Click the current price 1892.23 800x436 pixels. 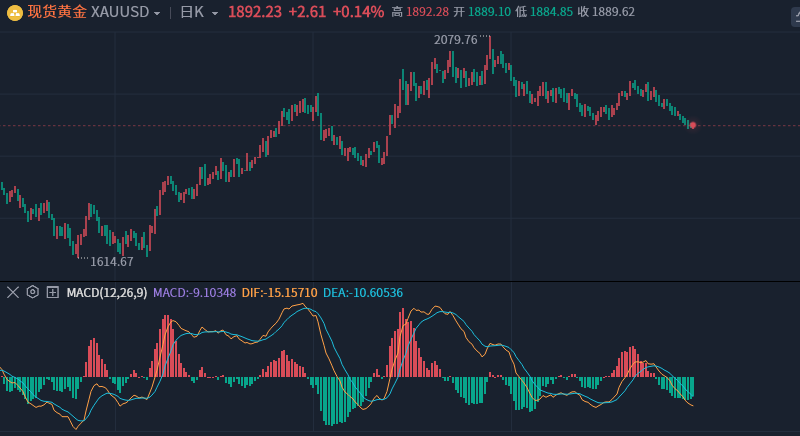pyautogui.click(x=254, y=12)
